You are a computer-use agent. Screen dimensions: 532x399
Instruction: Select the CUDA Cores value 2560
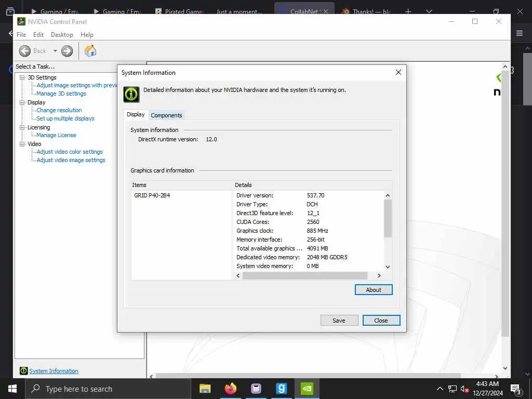click(313, 222)
